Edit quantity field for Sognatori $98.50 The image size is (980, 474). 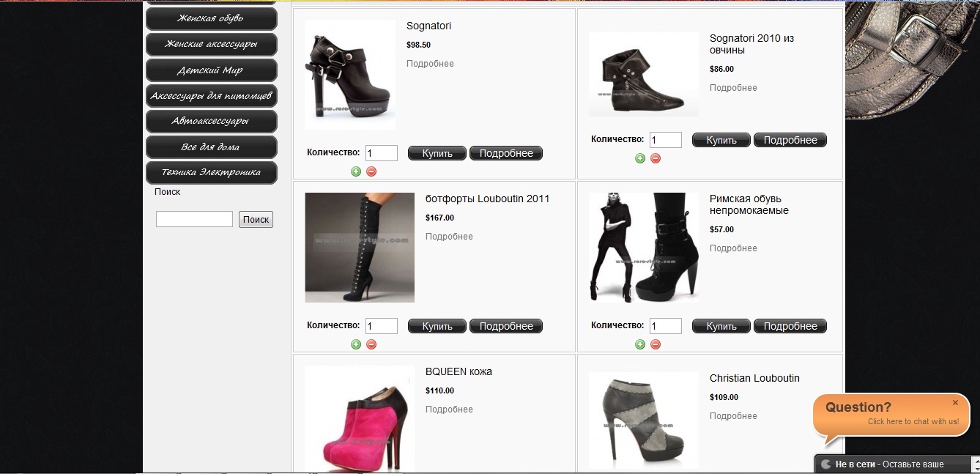[x=381, y=153]
